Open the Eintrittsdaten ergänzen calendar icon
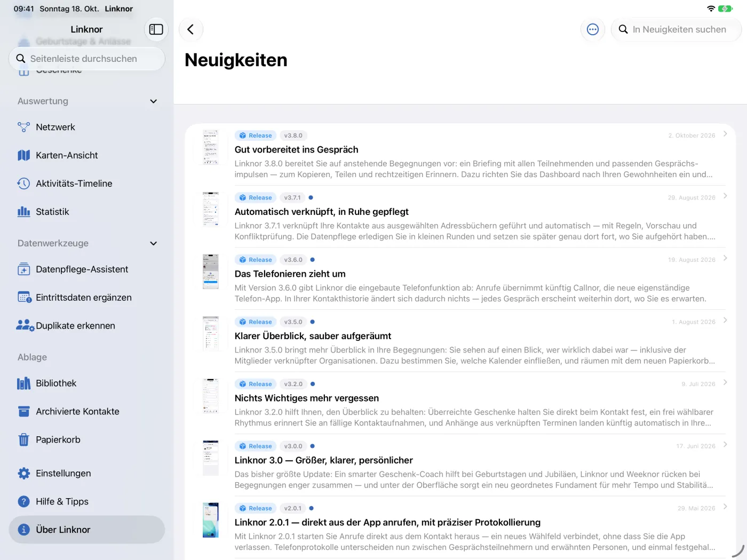 click(24, 298)
